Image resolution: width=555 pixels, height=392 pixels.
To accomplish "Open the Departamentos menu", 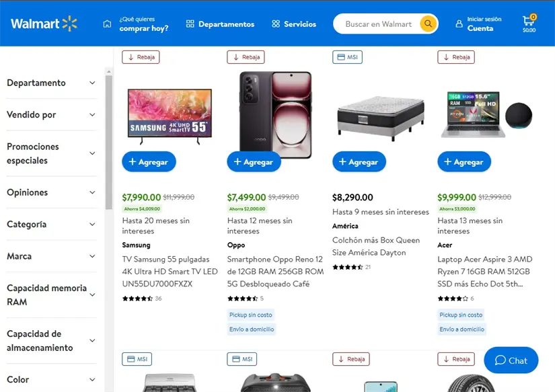I will pos(226,24).
